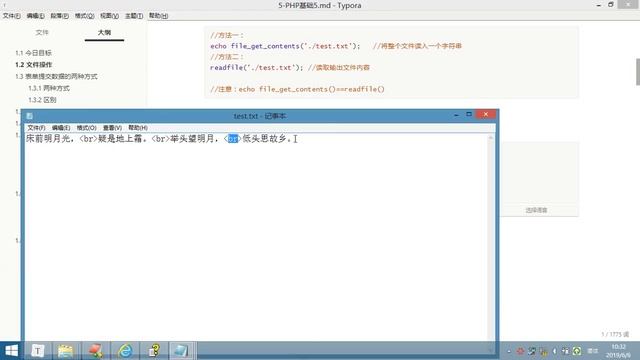Click highlighted br text in Notepad

click(233, 139)
